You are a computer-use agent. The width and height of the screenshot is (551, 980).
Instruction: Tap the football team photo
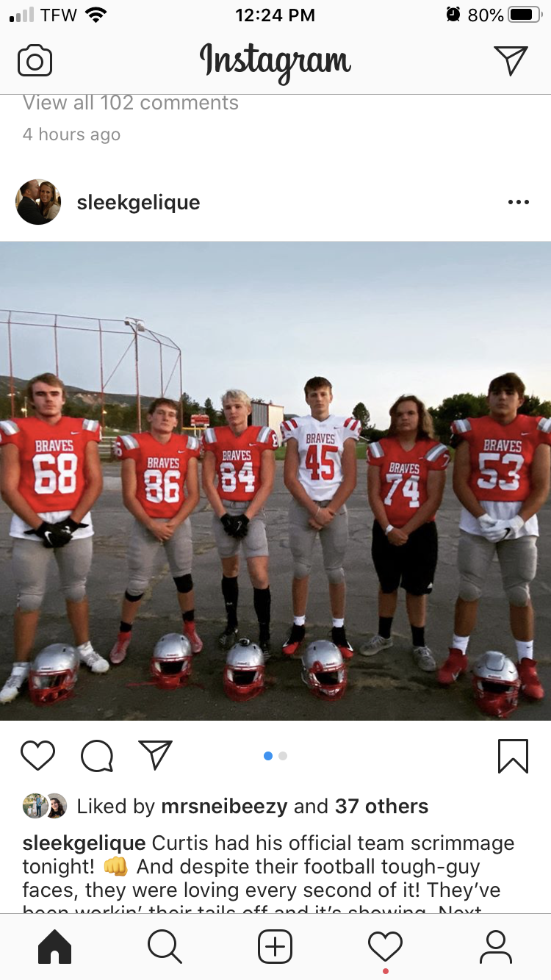tap(275, 480)
